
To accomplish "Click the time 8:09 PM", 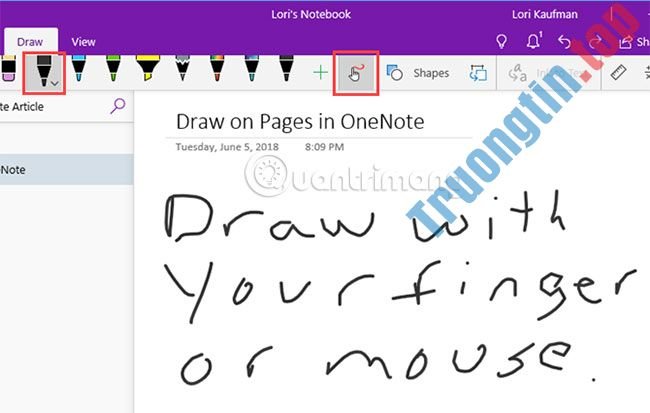I will 325,147.
